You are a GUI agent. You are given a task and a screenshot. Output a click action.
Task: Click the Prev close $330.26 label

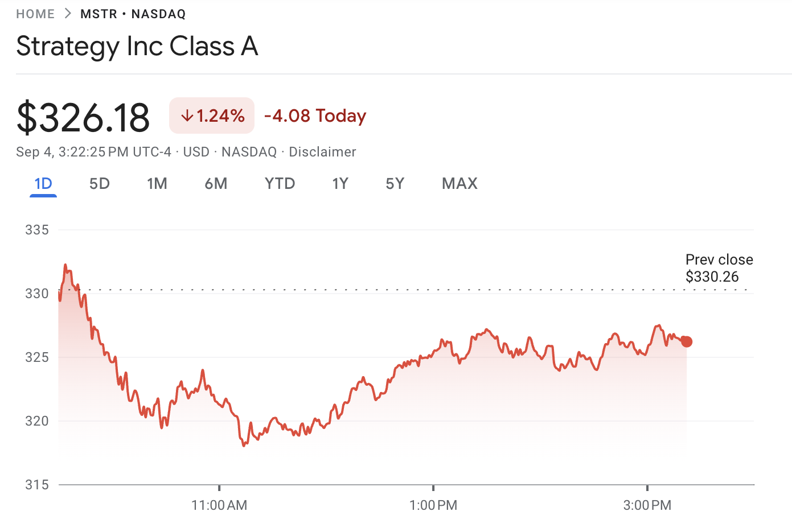tap(719, 267)
